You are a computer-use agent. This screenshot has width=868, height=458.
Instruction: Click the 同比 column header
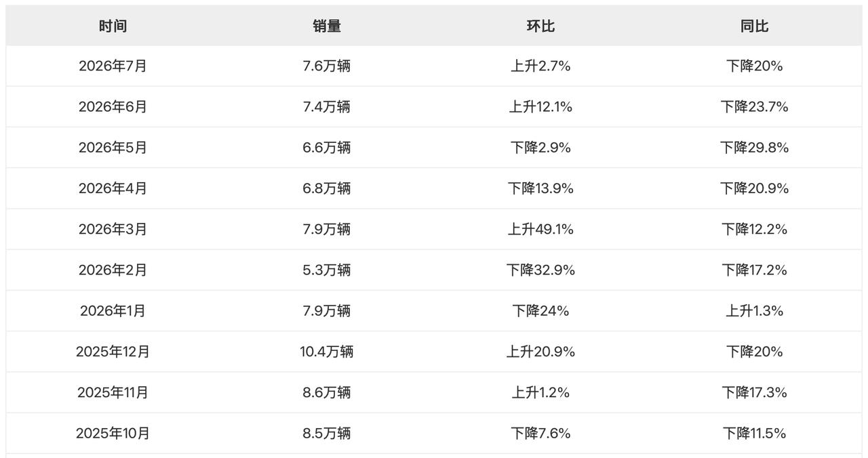[x=755, y=26]
